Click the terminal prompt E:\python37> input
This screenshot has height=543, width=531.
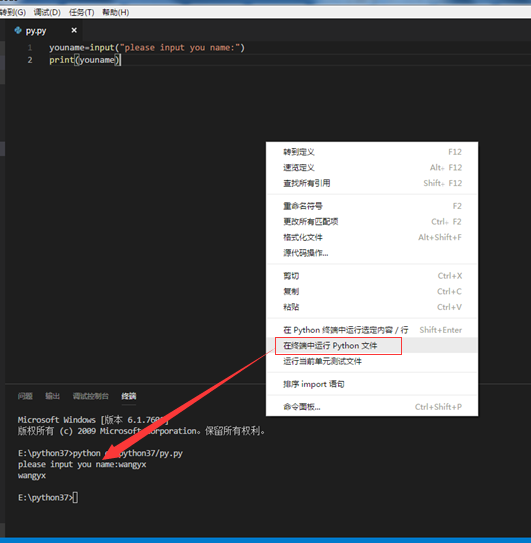coord(48,498)
